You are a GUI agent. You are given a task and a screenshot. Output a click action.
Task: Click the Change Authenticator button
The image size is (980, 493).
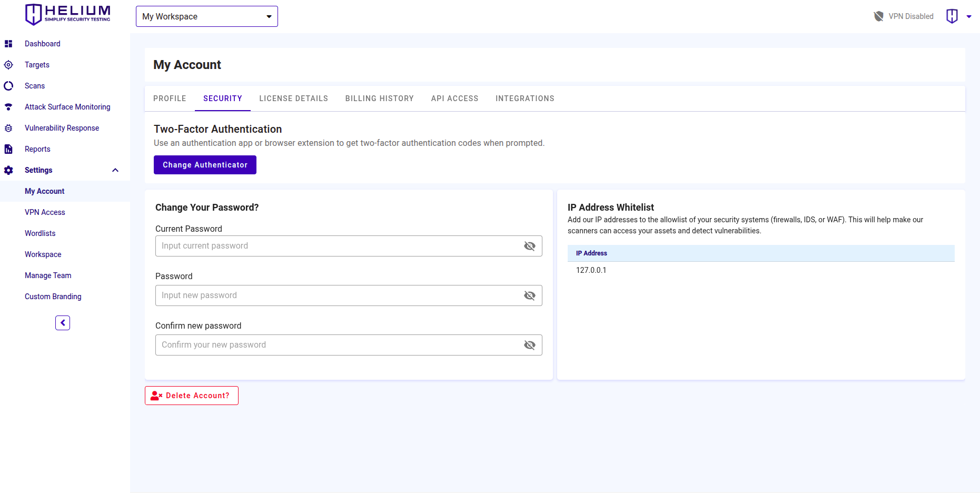(205, 165)
